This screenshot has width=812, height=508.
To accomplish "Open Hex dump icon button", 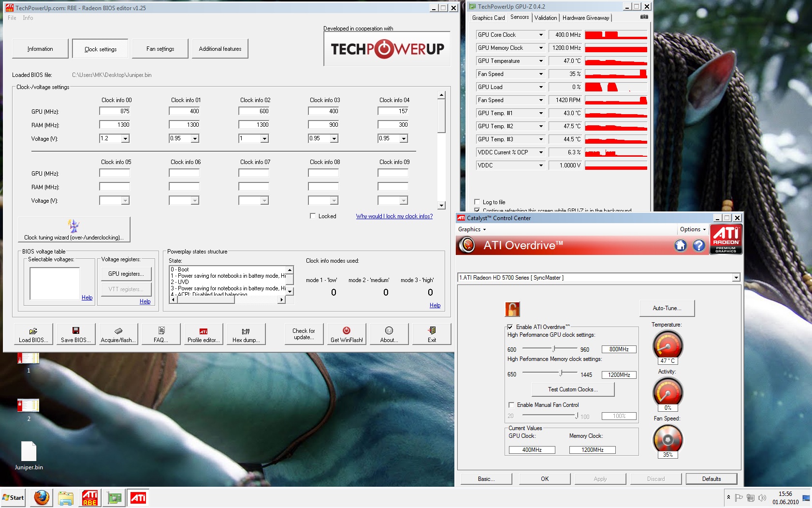I will [x=246, y=334].
